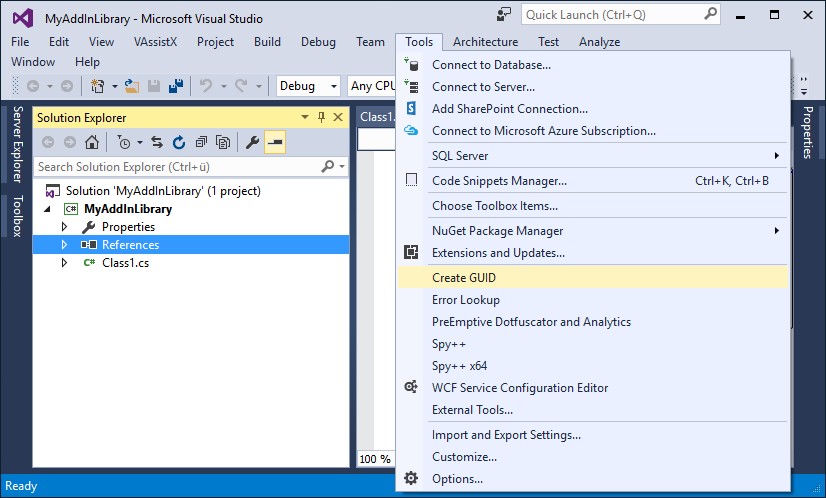Open Properties via the wrench icon

[253, 142]
